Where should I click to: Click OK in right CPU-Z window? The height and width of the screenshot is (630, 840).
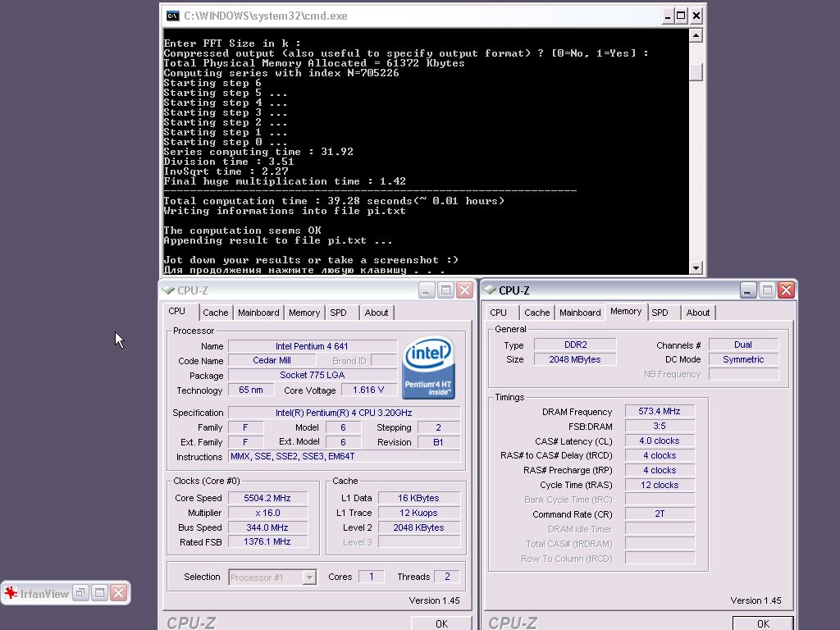(x=763, y=623)
